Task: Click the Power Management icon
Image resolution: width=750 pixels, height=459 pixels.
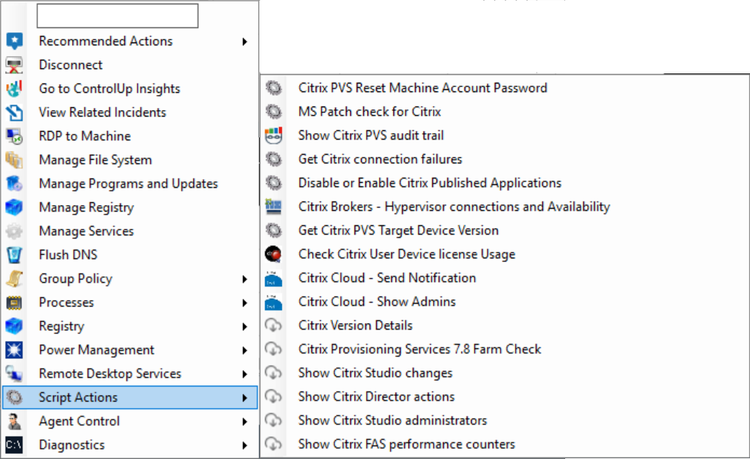Action: pos(14,350)
